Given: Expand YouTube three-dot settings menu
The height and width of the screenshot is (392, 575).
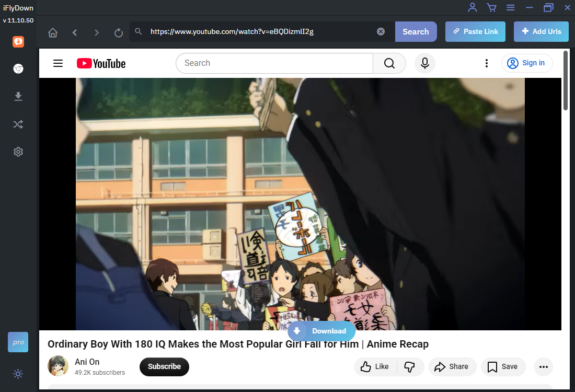Looking at the screenshot, I should tap(486, 63).
